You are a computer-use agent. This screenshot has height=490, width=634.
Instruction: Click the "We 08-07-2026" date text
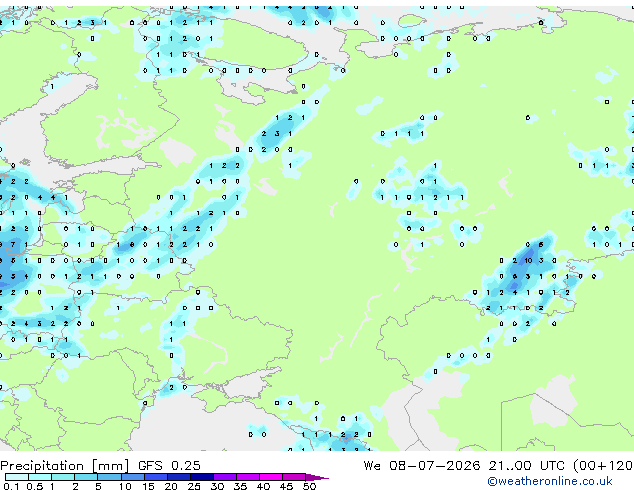[422, 466]
